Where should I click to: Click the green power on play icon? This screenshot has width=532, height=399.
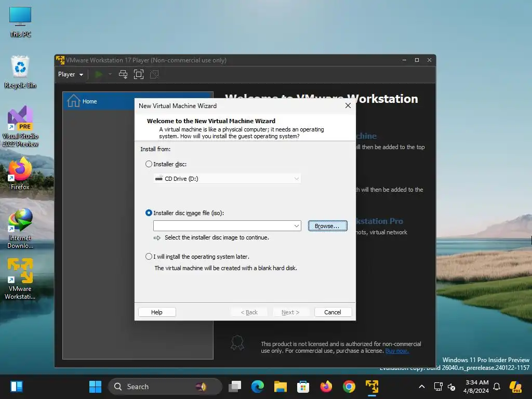pyautogui.click(x=99, y=74)
